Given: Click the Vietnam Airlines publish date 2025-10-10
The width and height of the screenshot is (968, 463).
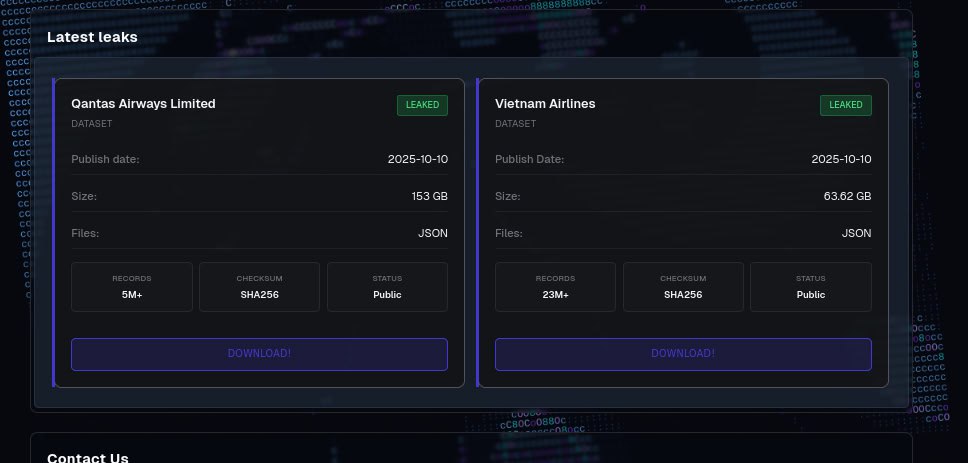Looking at the screenshot, I should tap(841, 159).
